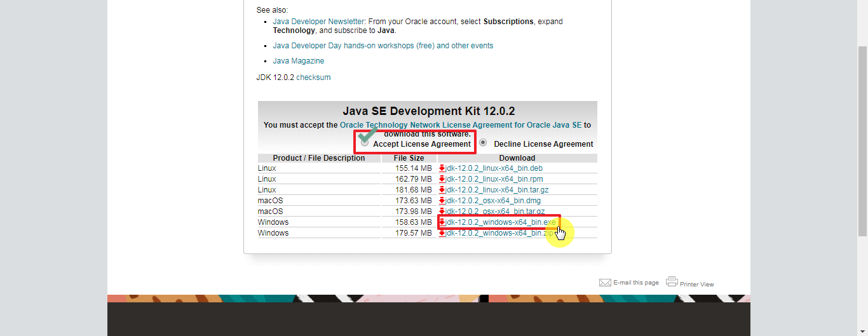The width and height of the screenshot is (868, 336).
Task: Click Product / File Description column header
Action: pyautogui.click(x=319, y=158)
